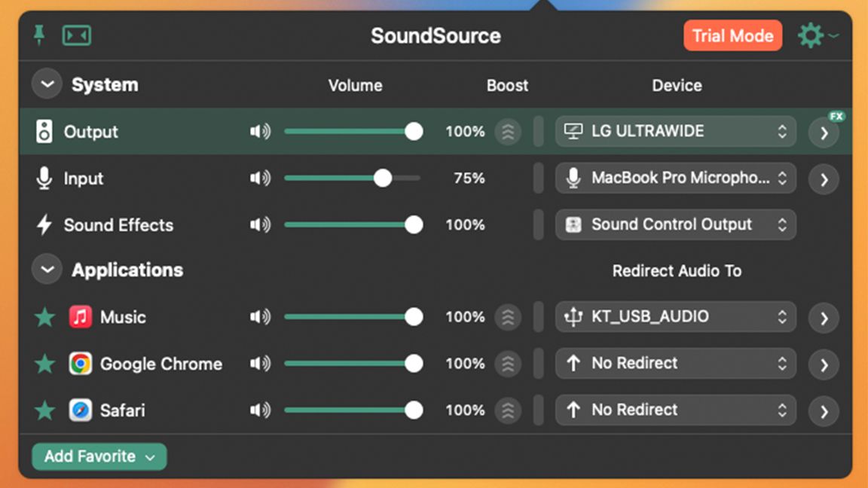The width and height of the screenshot is (868, 488).
Task: Click the Boost icon for Music
Action: pyautogui.click(x=508, y=317)
